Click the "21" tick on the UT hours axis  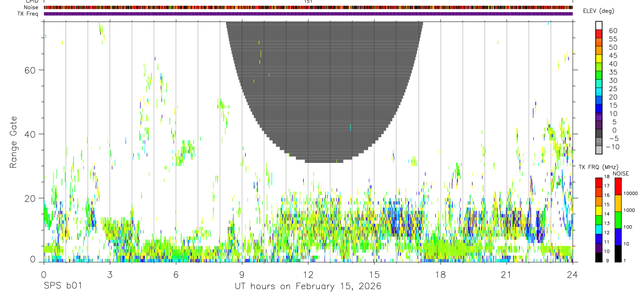coord(506,274)
